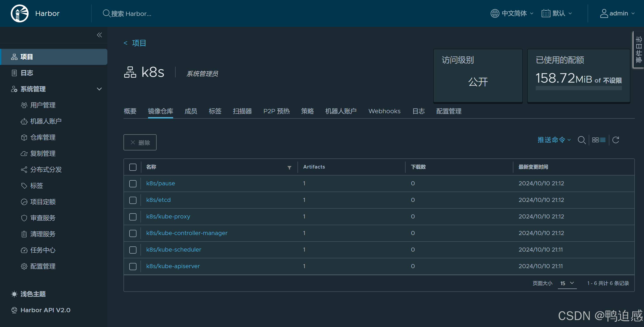Check the k8s/kube-scheduler row checkbox

(x=133, y=250)
